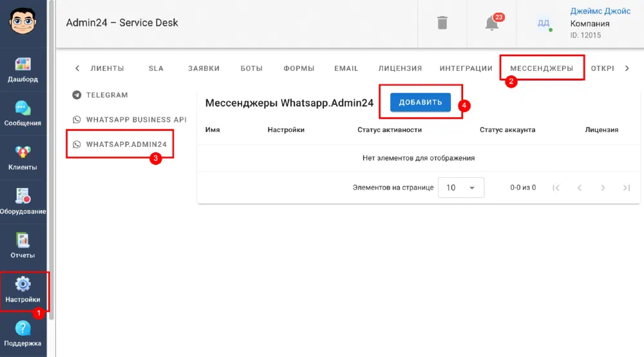Switch to the Формы tab
This screenshot has height=357, width=644.
299,68
